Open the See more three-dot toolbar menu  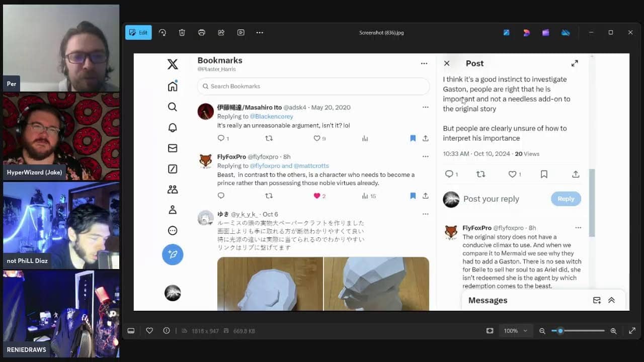(260, 33)
